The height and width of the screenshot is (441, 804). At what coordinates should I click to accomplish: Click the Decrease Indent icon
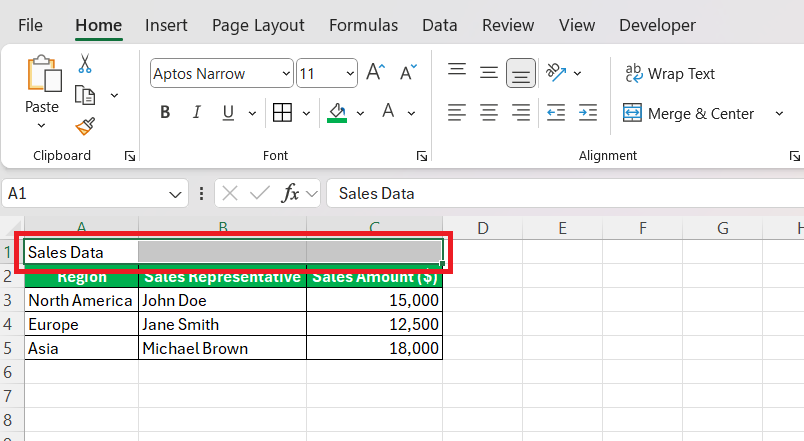[x=556, y=112]
